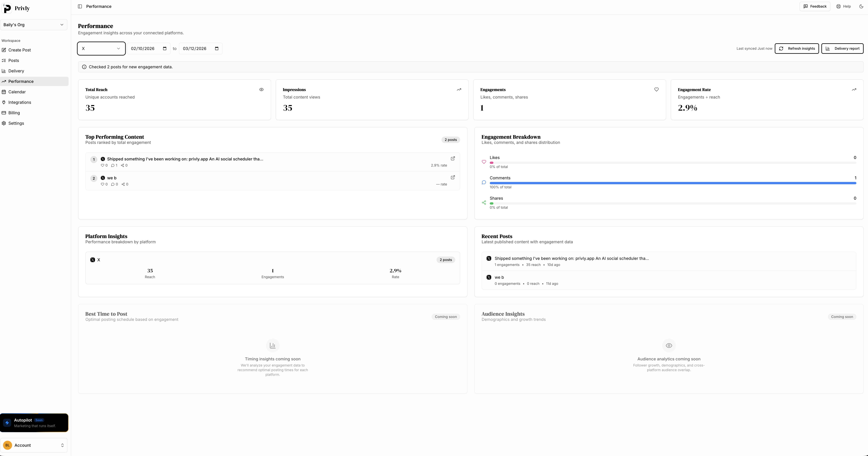Screen dimensions: 868x456
Task: Click the trend icon on Engagement Rate card
Action: tap(854, 90)
